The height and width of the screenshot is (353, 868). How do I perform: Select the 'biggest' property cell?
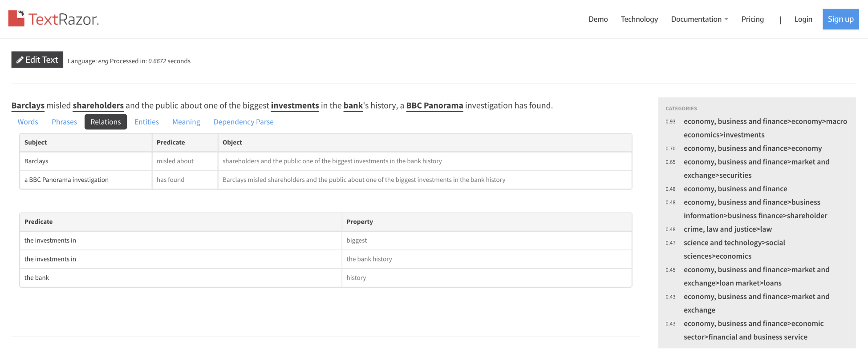click(487, 240)
